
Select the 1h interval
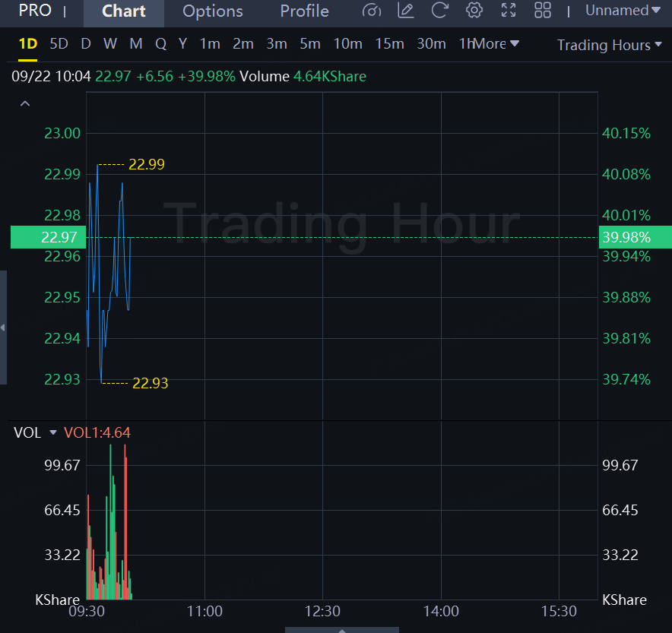[466, 43]
